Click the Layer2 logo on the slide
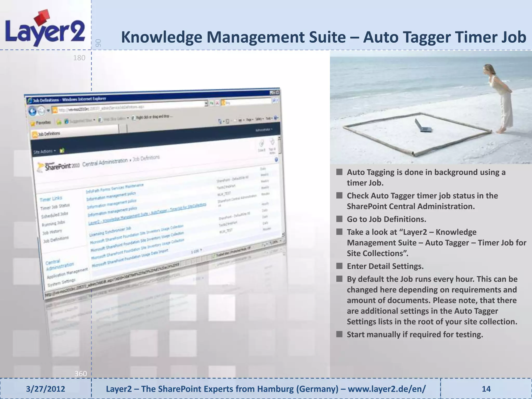The width and height of the screenshot is (532, 399). 45,29
